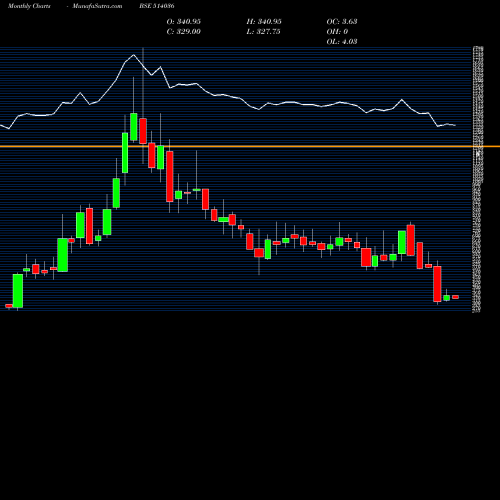Click the 'O: 340.95' open value
The image size is (500, 500).
click(x=184, y=21)
